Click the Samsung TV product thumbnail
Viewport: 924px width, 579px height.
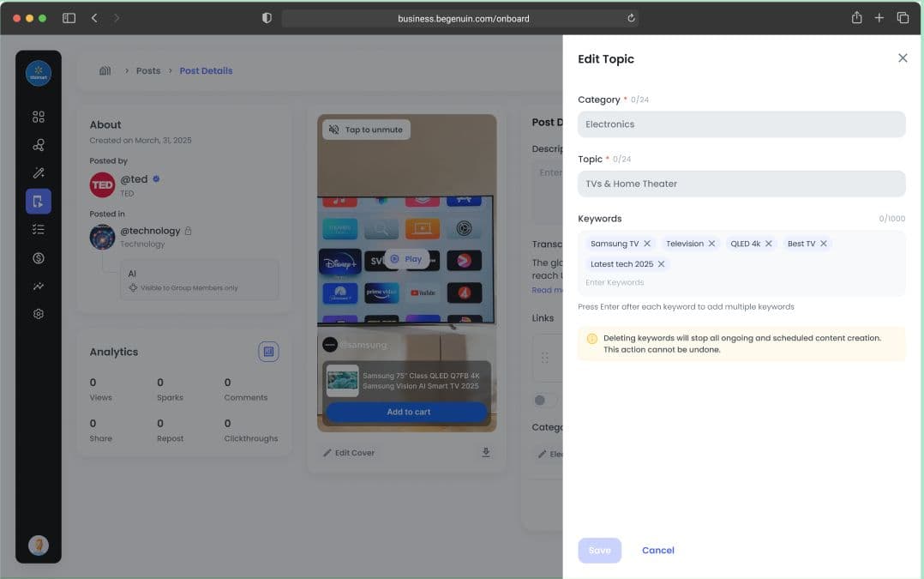pyautogui.click(x=342, y=380)
